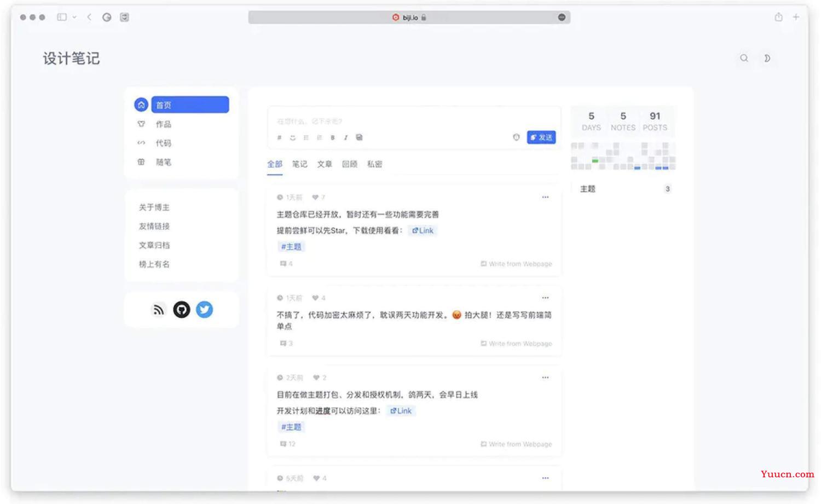The width and height of the screenshot is (821, 504).
Task: Open the Link in the first post
Action: 423,231
